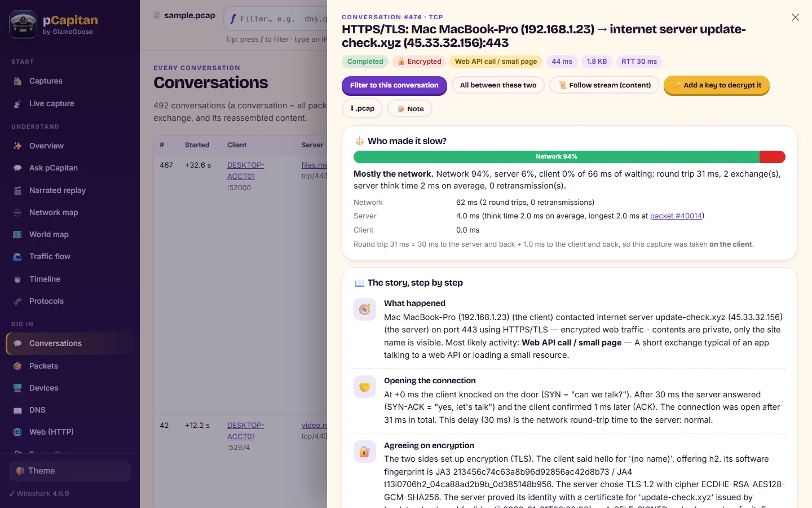
Task: Go to Overview section
Action: (x=70, y=146)
